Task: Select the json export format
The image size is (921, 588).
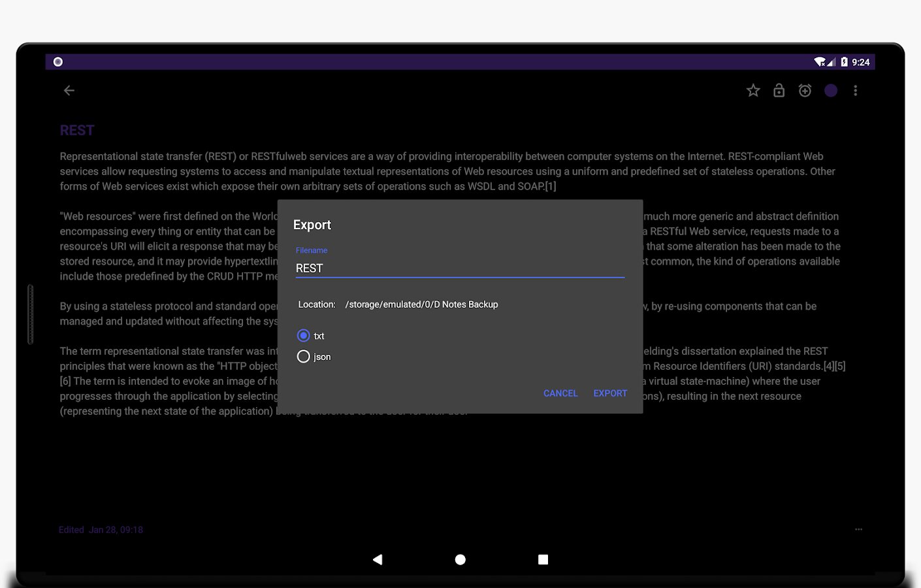Action: click(x=314, y=357)
